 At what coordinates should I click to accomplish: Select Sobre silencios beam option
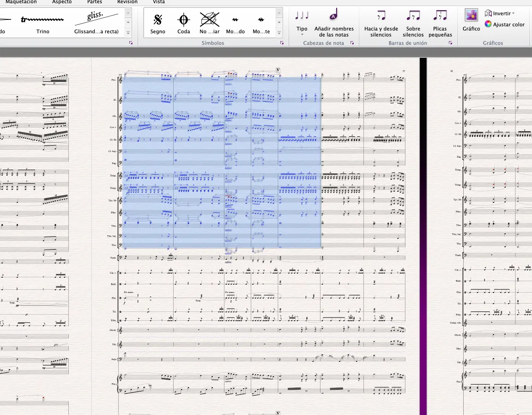click(413, 23)
